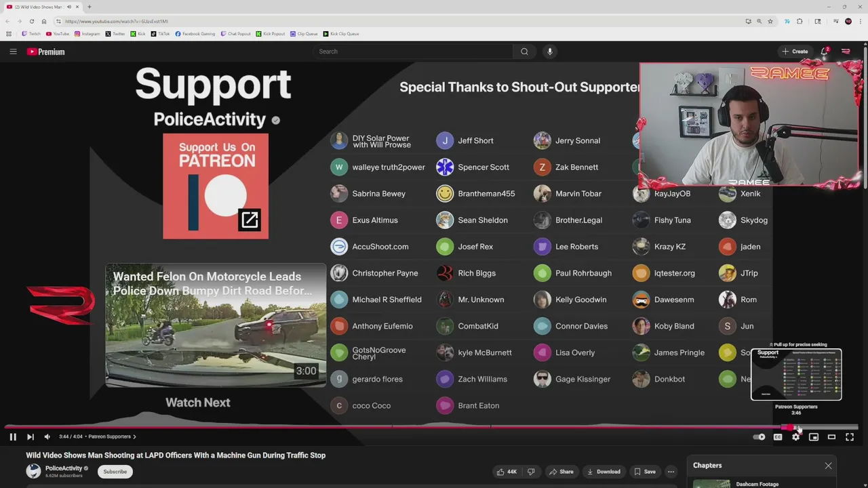
Task: Click the address bar URL
Action: coord(116,21)
